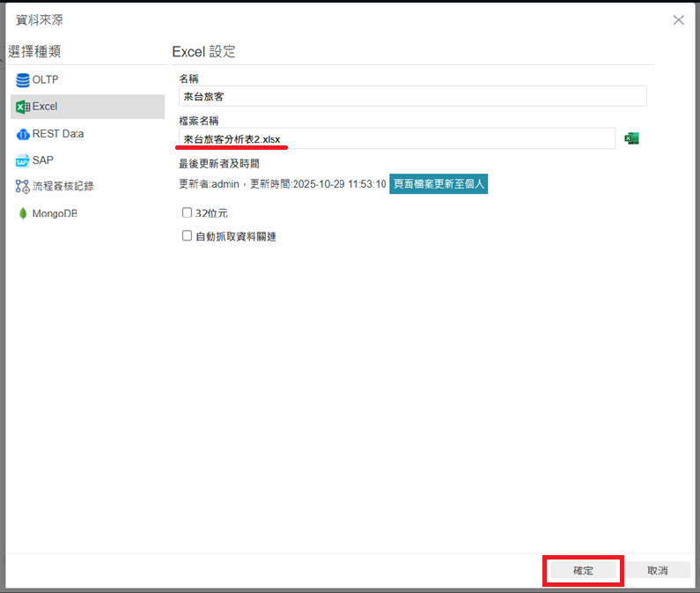This screenshot has width=700, height=593.
Task: Choose the MongoDB text label
Action: click(x=55, y=214)
